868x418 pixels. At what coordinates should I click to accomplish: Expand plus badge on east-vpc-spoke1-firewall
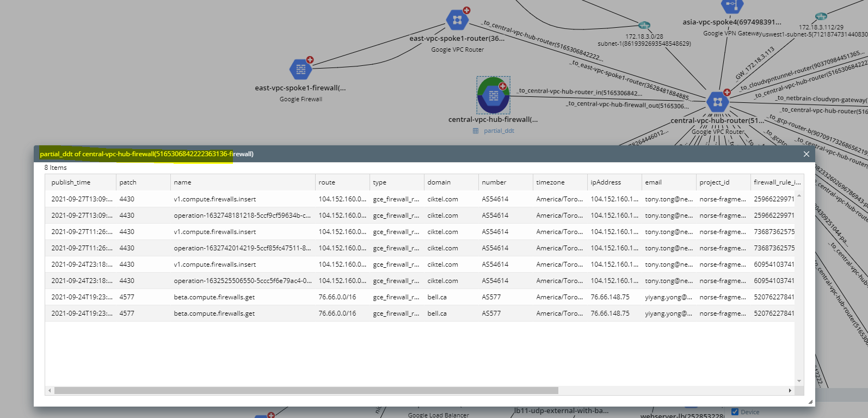click(310, 60)
